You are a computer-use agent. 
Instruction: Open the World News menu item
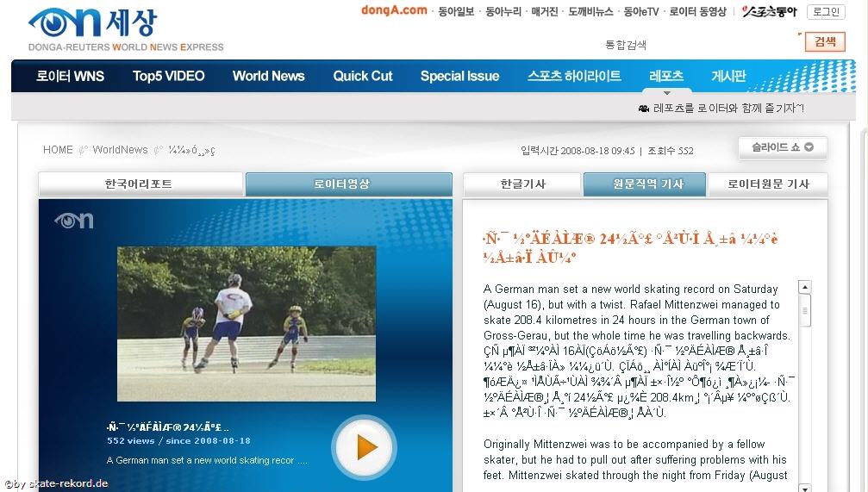268,76
